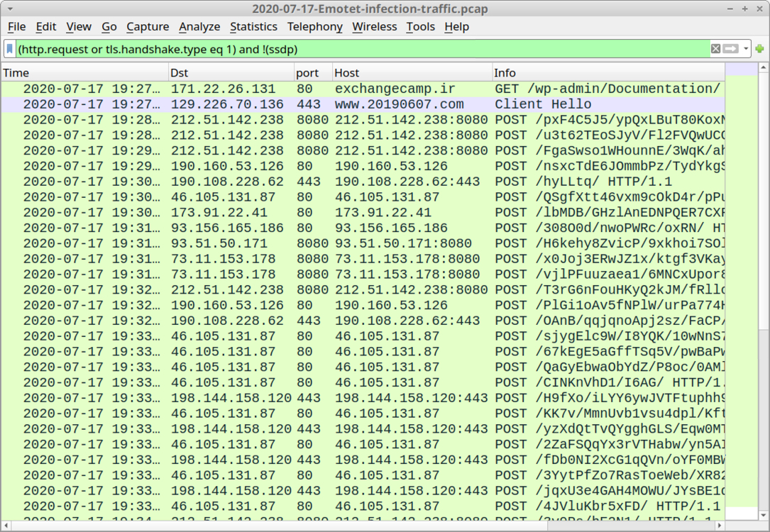Open the Wireless menu

(374, 26)
